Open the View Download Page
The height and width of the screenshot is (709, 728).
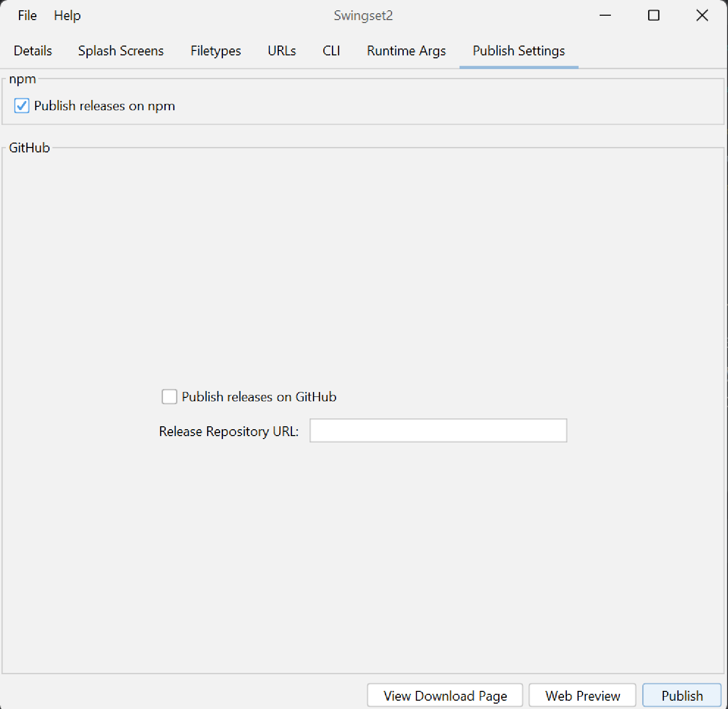tap(444, 695)
